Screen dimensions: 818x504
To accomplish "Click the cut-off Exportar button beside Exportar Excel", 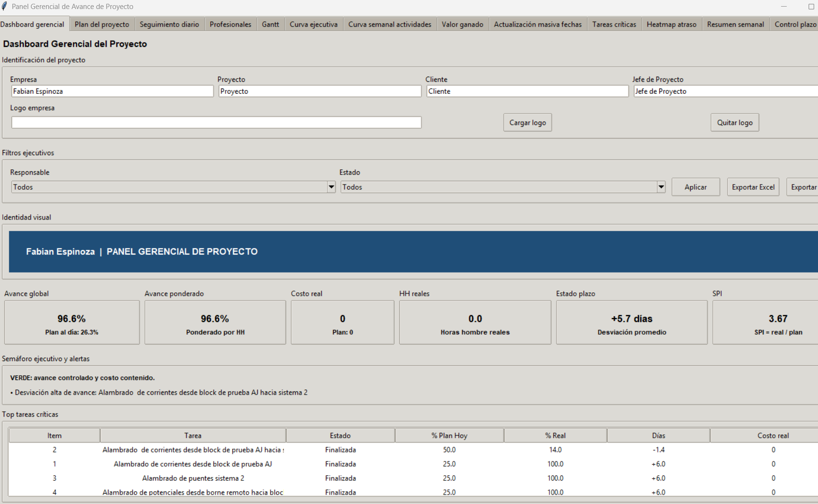I will (803, 187).
